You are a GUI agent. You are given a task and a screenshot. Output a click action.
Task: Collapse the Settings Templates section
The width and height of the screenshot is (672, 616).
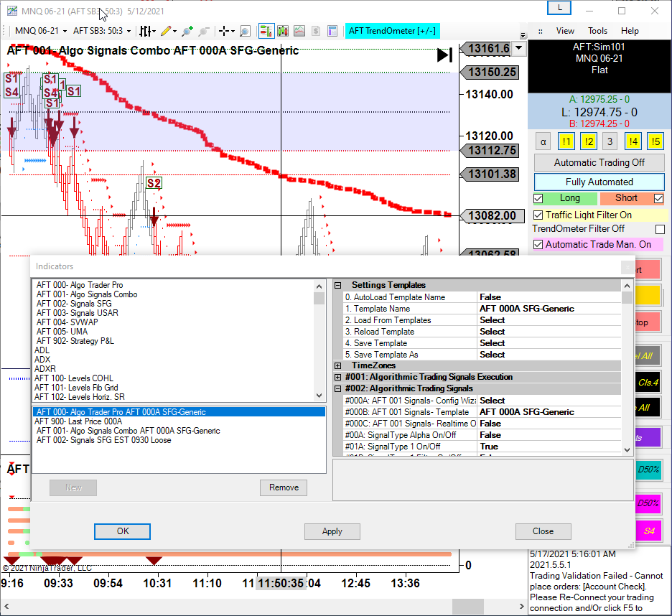[x=338, y=286]
